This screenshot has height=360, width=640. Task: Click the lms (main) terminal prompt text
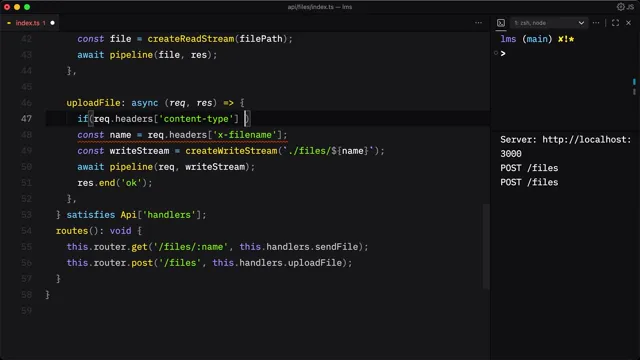pos(526,39)
